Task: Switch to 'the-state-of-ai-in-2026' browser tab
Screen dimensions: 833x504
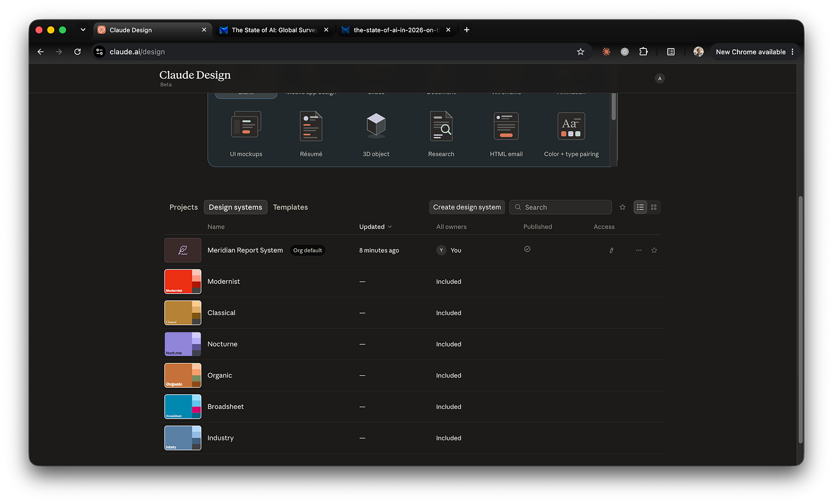Action: pyautogui.click(x=396, y=30)
